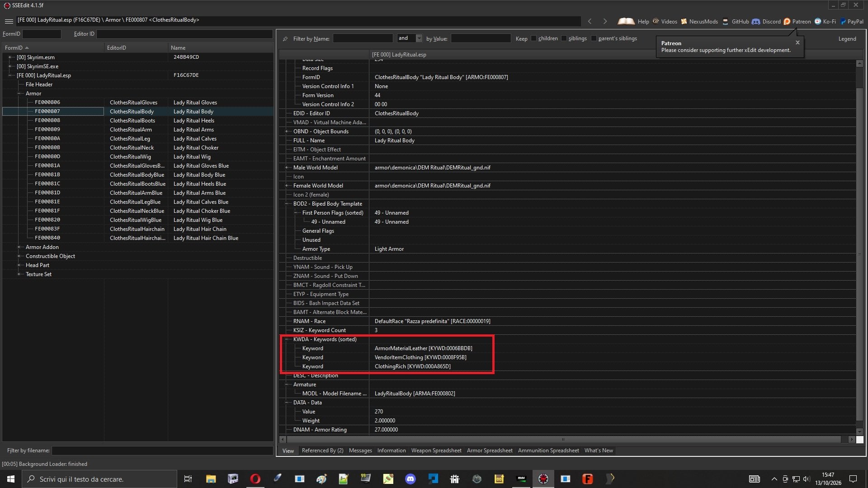This screenshot has width=868, height=488.
Task: Expand OBND Object Bounds row
Action: point(286,131)
